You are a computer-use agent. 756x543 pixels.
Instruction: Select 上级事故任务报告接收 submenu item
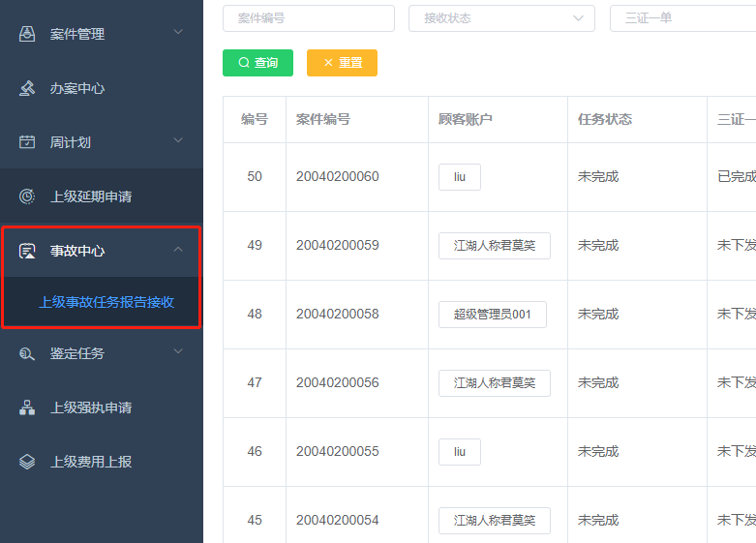106,302
